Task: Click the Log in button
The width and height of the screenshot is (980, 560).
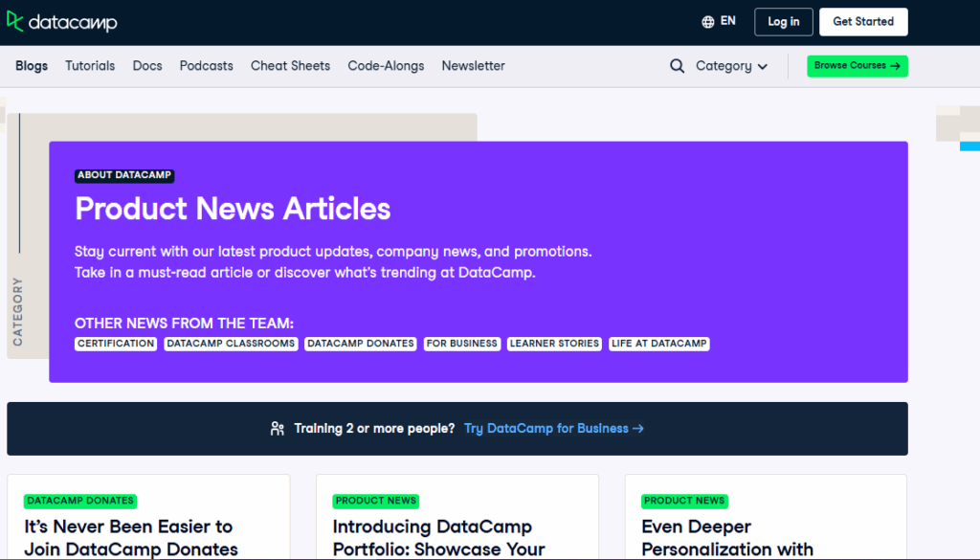Action: (x=783, y=22)
